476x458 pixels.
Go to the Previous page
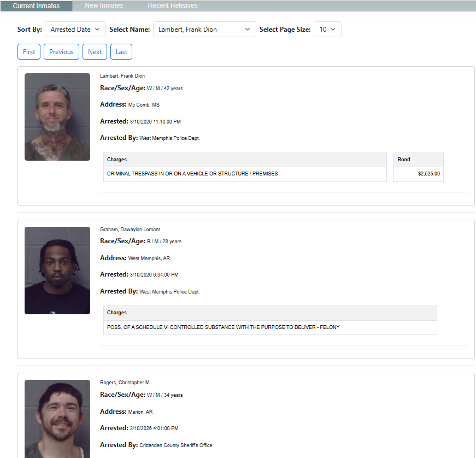[61, 52]
